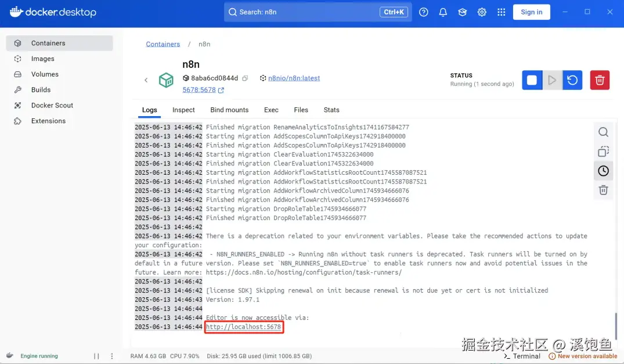Click the whale icon in the status bar
This screenshot has height=364, width=624.
coord(9,356)
